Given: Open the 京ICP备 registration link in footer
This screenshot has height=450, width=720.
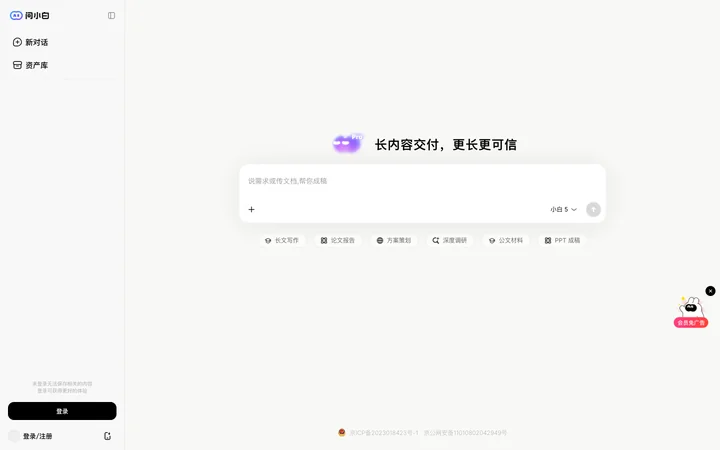Looking at the screenshot, I should [x=384, y=433].
